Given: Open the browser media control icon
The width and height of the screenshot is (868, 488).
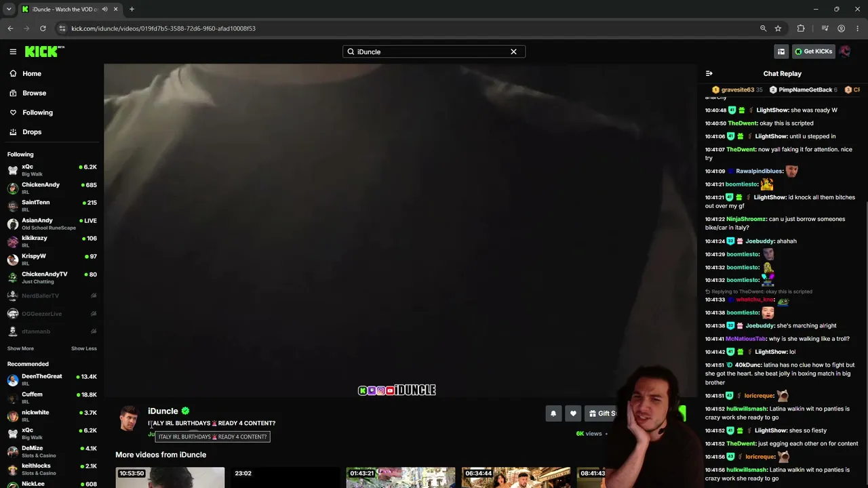Looking at the screenshot, I should click(825, 28).
